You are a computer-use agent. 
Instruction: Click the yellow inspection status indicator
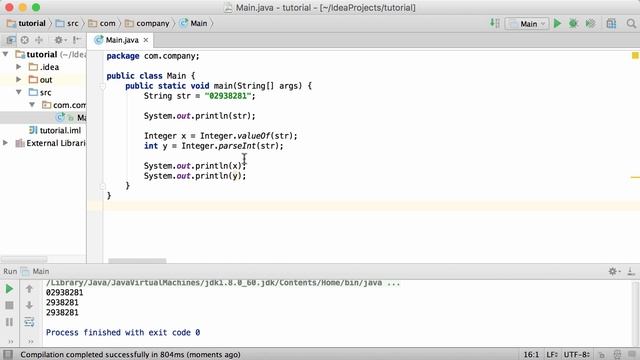click(x=635, y=56)
